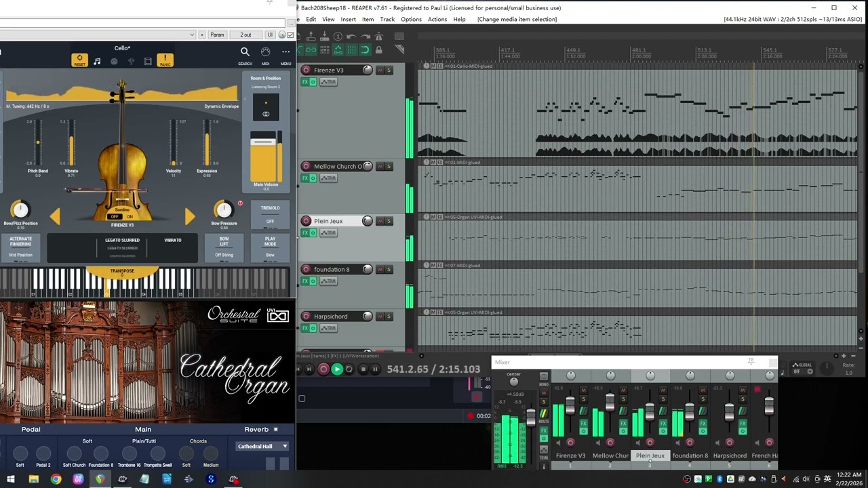Click the Reset icon in the Cello plugin

click(x=80, y=60)
